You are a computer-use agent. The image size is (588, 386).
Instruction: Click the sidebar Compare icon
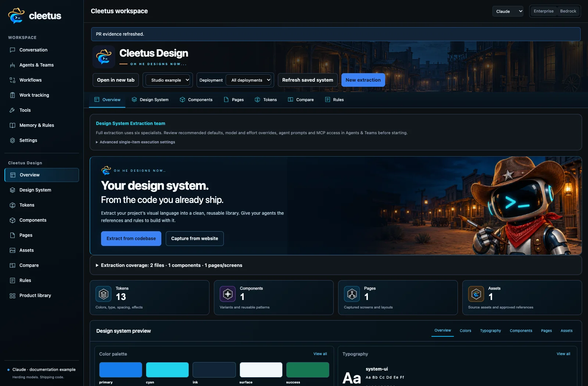click(12, 265)
